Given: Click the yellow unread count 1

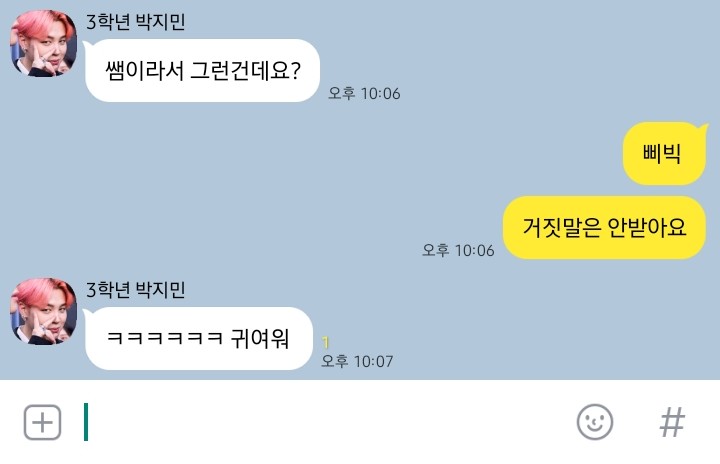Looking at the screenshot, I should pos(326,342).
